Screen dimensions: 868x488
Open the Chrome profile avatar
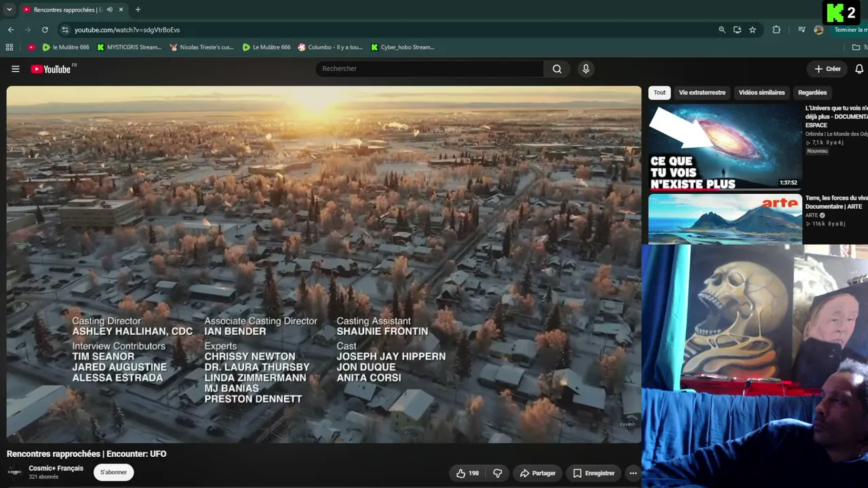(818, 30)
